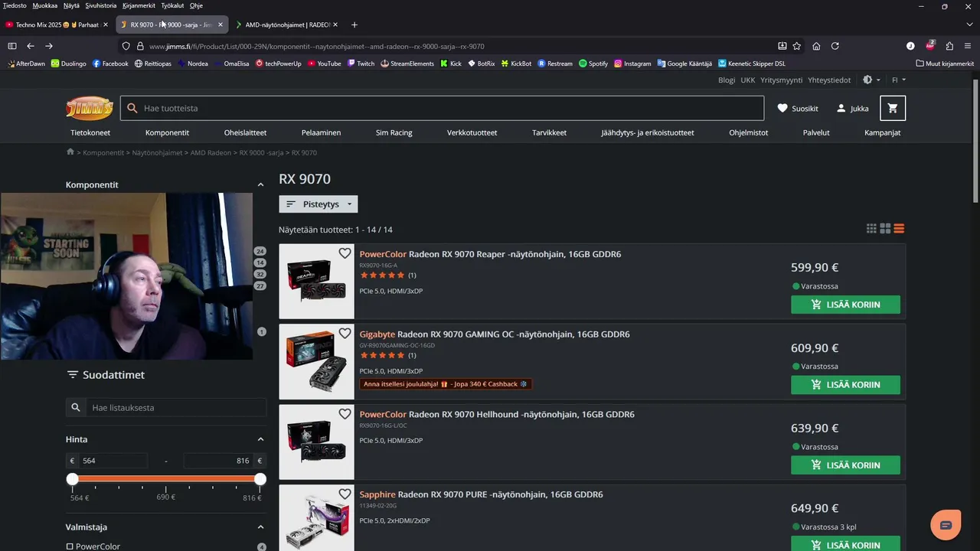Viewport: 980px width, 551px height.
Task: Close the RX 9070 browser tab
Action: pyautogui.click(x=220, y=24)
